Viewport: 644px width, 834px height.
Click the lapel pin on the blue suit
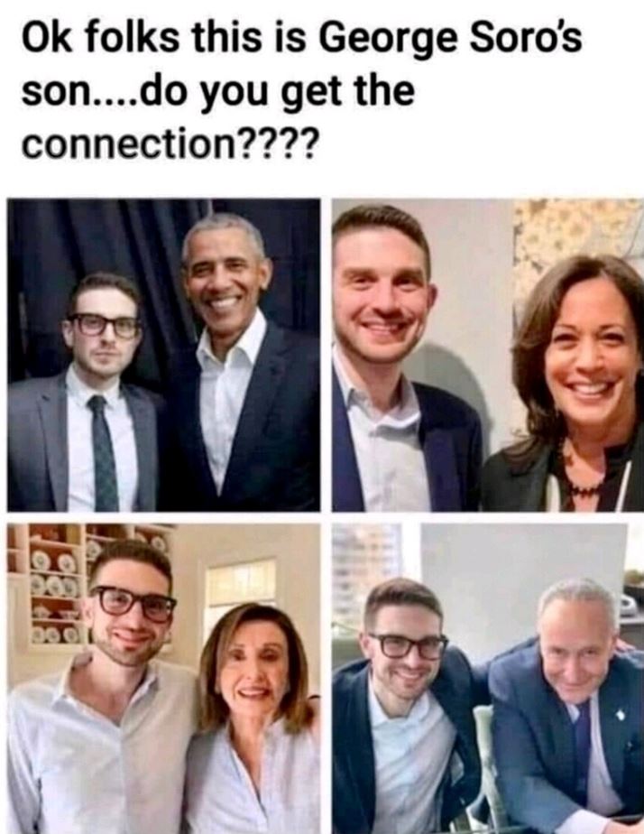pyautogui.click(x=621, y=716)
